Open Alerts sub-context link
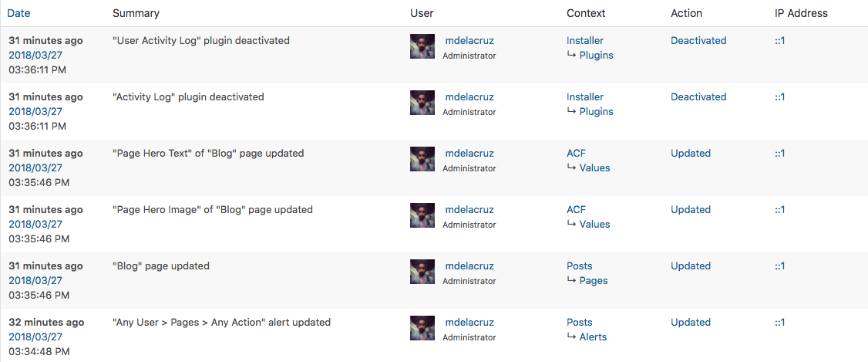The width and height of the screenshot is (868, 362). (x=593, y=337)
